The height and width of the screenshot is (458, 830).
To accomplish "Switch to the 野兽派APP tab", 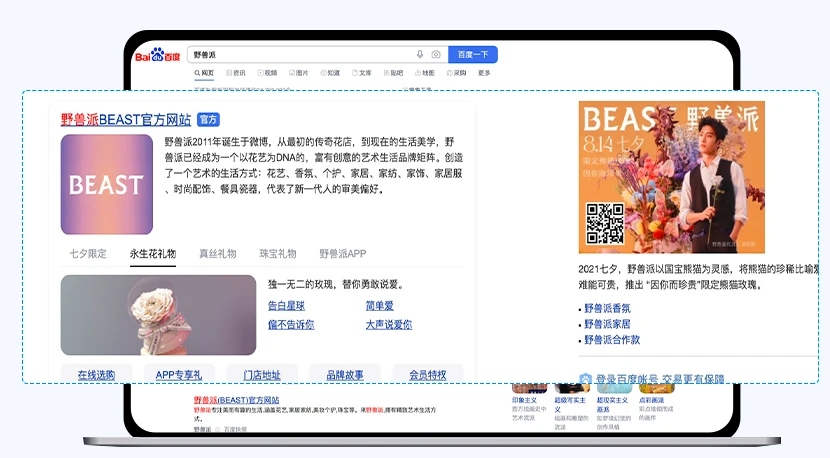I will click(x=343, y=254).
